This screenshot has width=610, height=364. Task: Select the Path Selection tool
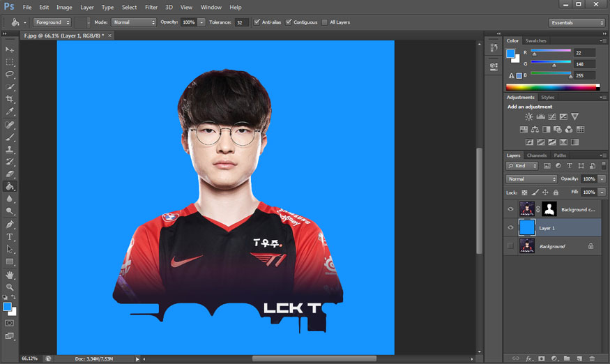[x=10, y=249]
